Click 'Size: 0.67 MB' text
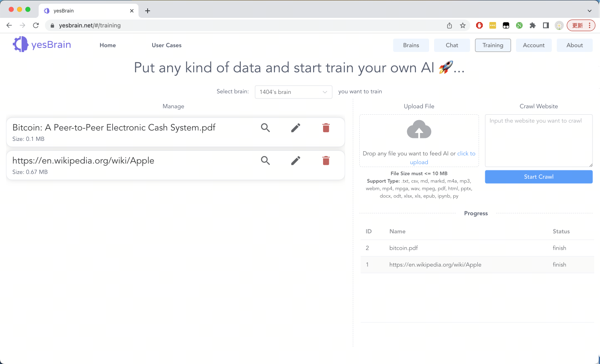 (x=30, y=172)
